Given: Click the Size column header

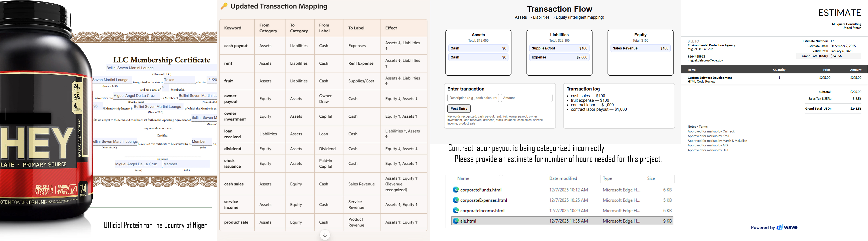Looking at the screenshot, I should [651, 179].
